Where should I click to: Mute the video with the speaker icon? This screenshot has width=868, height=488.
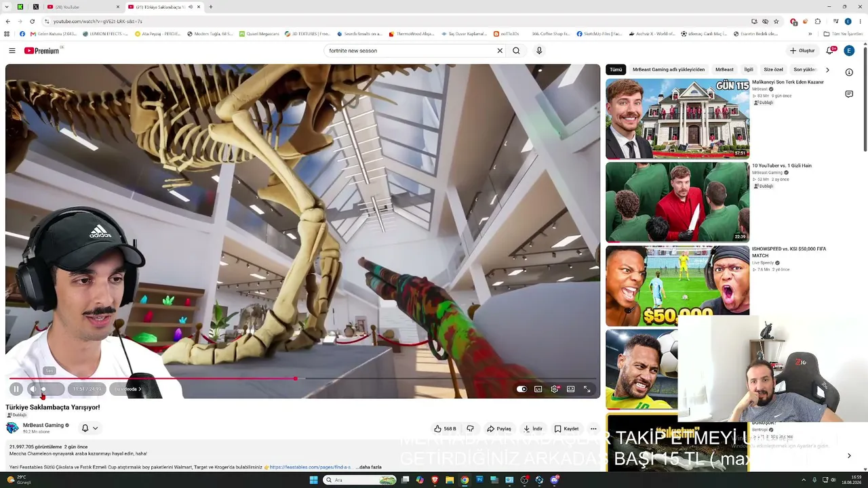(33, 389)
